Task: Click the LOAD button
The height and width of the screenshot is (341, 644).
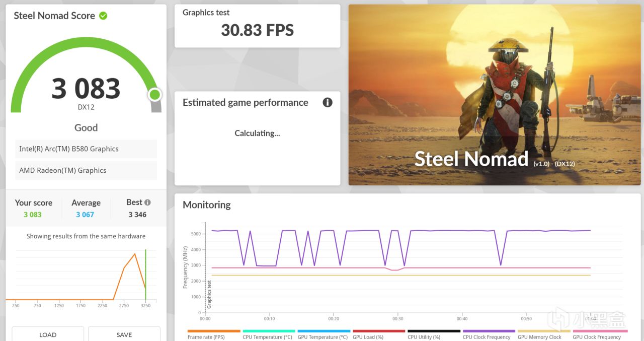Action: [x=48, y=334]
